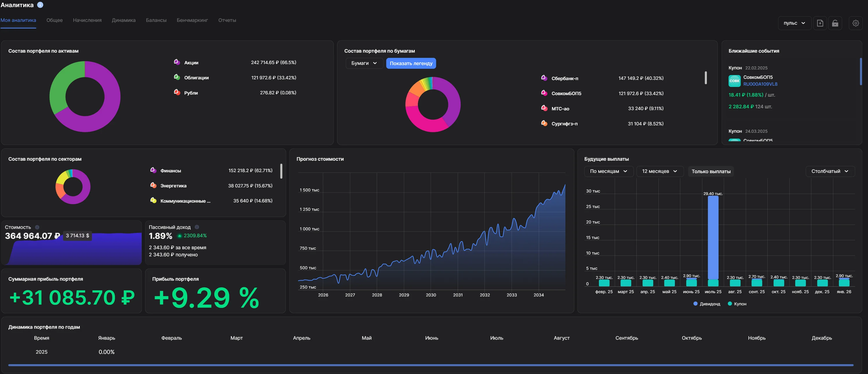Screen dimensions: 868x374
Task: Open the settings gear icon
Action: [x=856, y=23]
